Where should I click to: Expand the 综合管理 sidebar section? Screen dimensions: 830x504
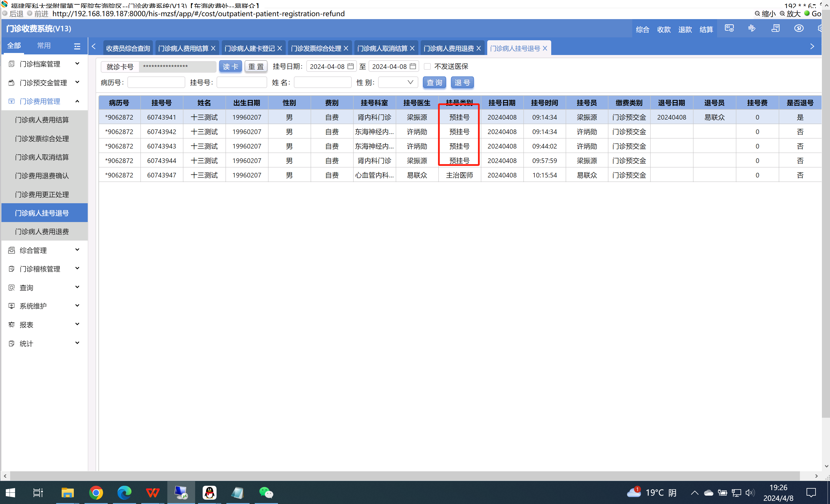[44, 250]
